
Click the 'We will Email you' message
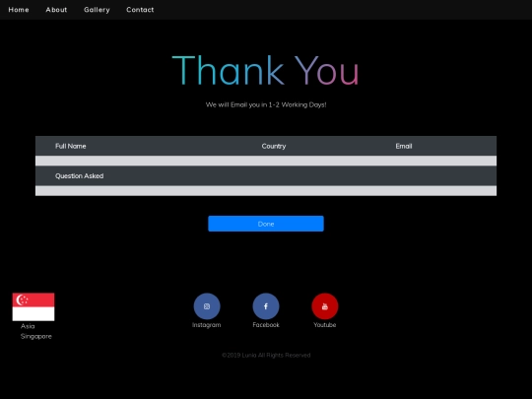pos(266,104)
